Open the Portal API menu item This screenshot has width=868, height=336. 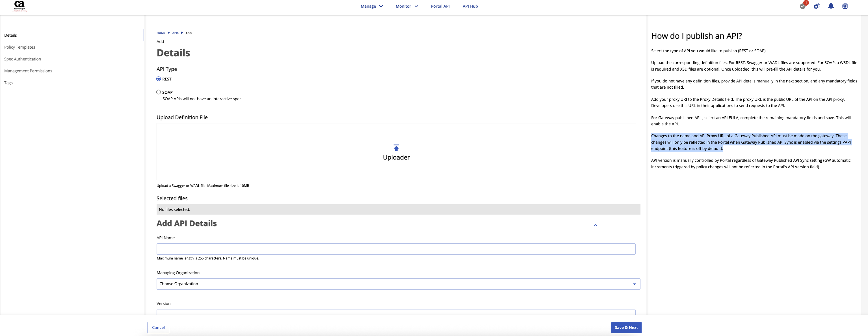[440, 6]
